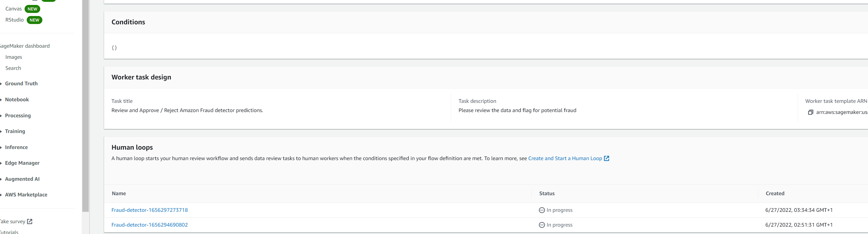The image size is (868, 234).
Task: Click In progress status icon for Fraud-detector-1656294690802
Action: coord(542,225)
